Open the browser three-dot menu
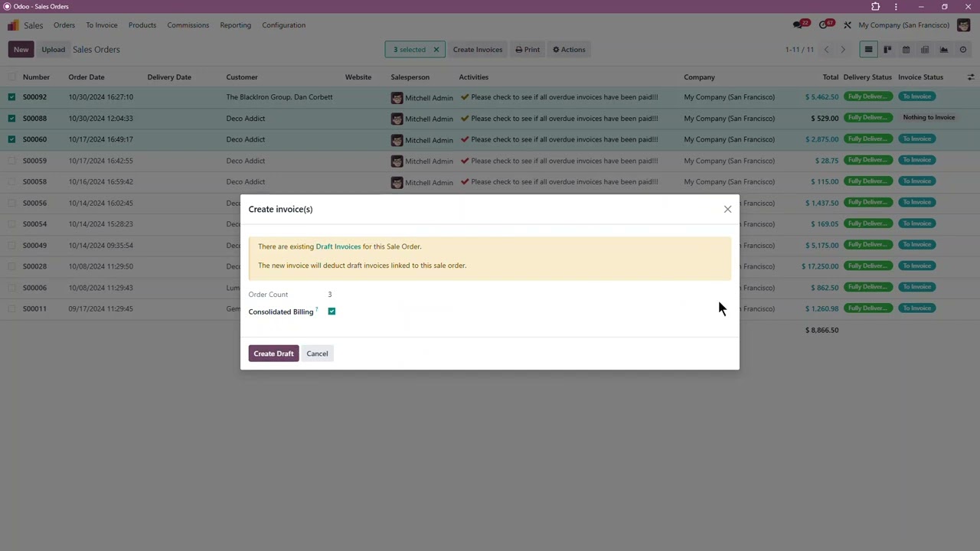 pyautogui.click(x=896, y=7)
